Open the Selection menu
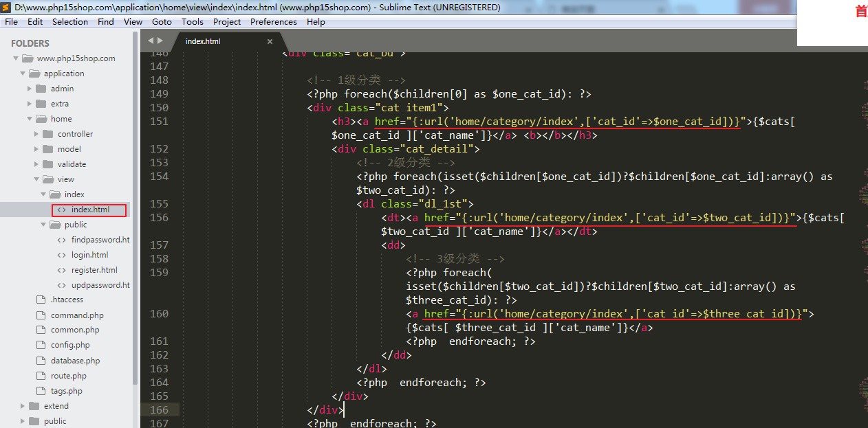Viewport: 868px width, 428px height. click(69, 22)
